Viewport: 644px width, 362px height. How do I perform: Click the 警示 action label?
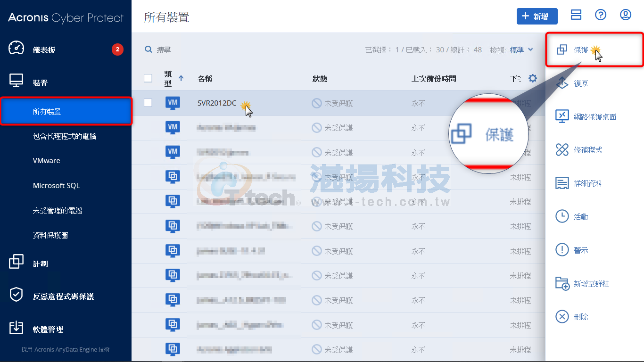581,251
